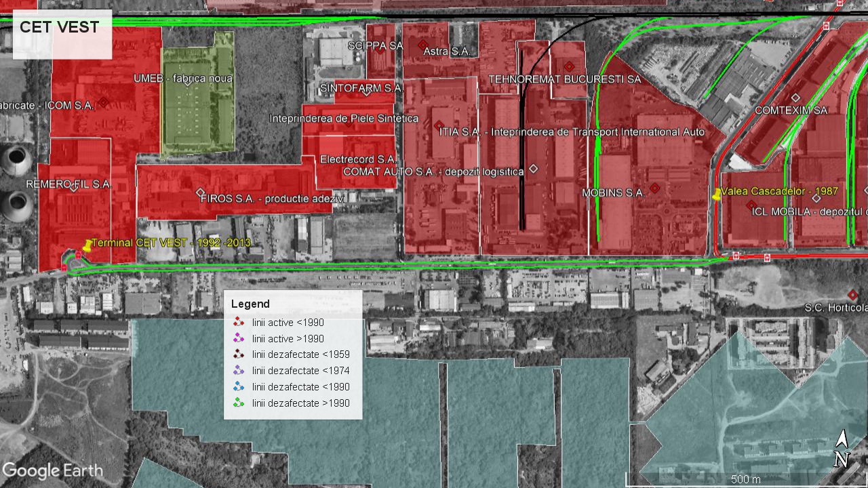Click the 500 m scale bar label
This screenshot has width=868, height=488.
click(745, 479)
